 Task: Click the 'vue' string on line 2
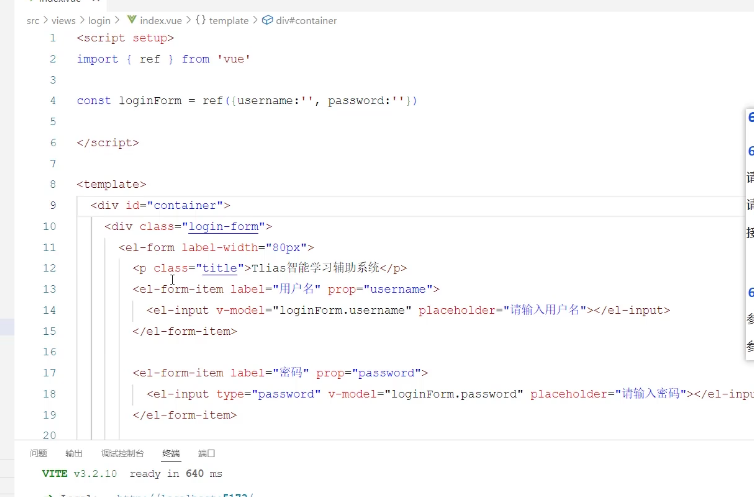pyautogui.click(x=234, y=59)
